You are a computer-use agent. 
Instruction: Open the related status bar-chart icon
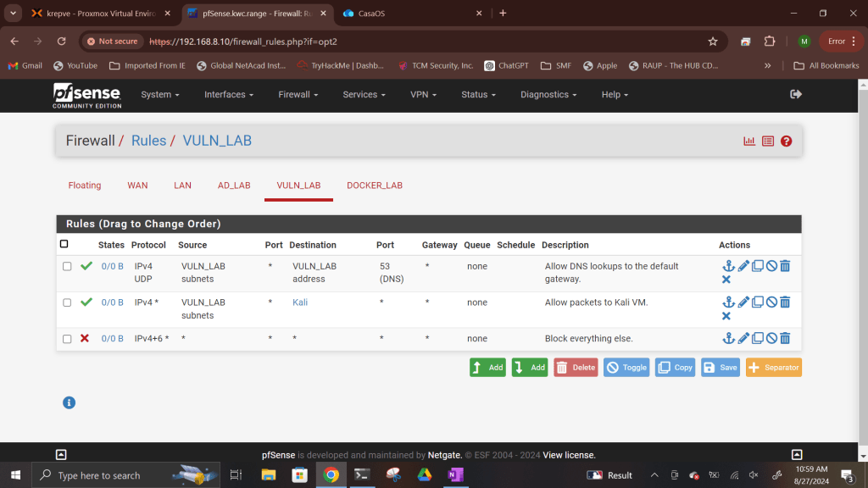(x=749, y=141)
